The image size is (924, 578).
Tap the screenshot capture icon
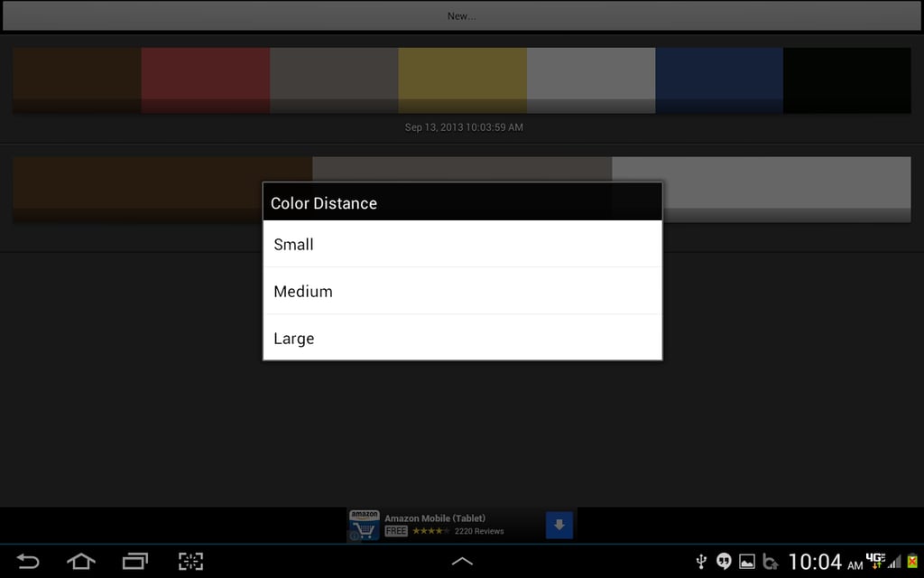191,561
